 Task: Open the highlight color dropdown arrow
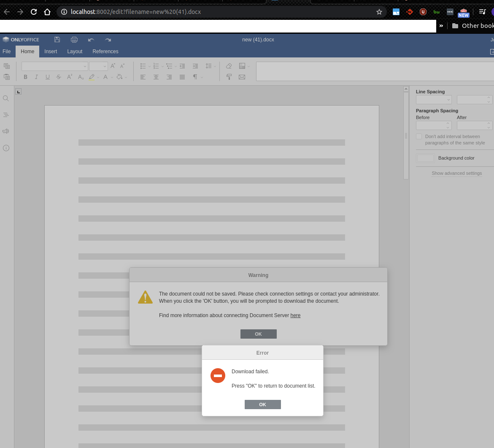click(98, 77)
